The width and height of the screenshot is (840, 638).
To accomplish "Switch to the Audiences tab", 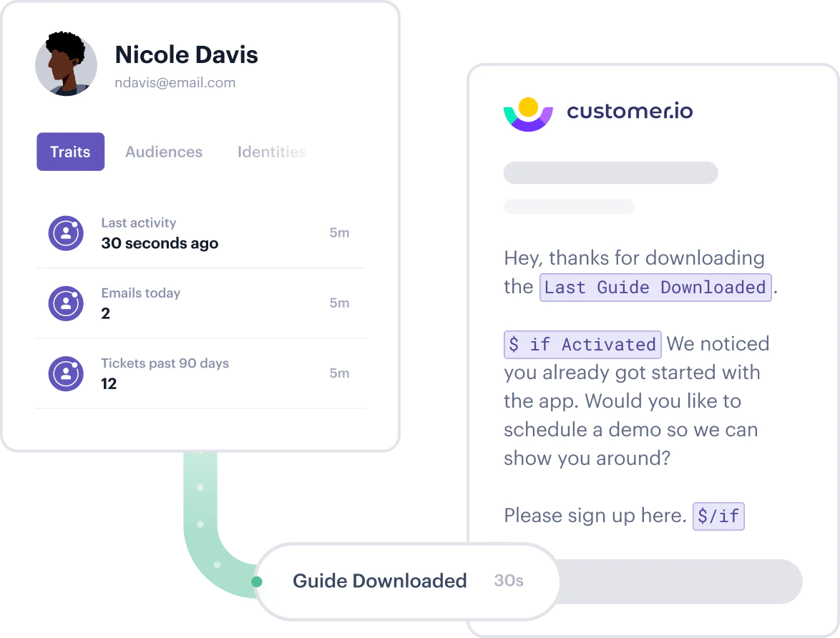I will click(x=164, y=152).
